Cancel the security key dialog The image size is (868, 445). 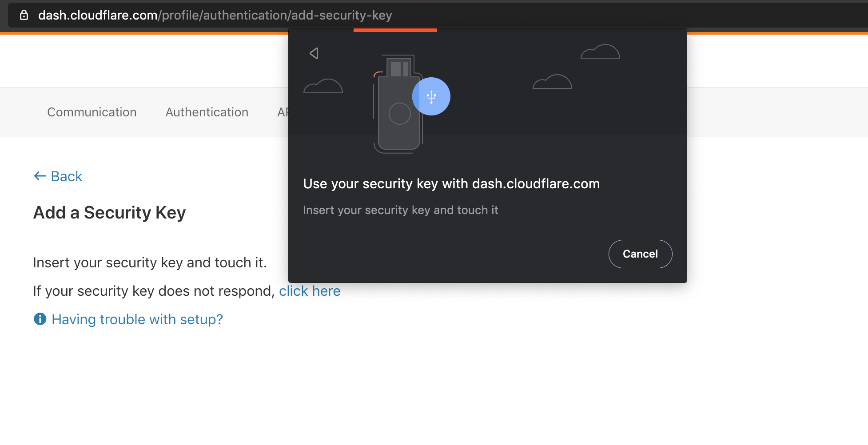click(640, 254)
